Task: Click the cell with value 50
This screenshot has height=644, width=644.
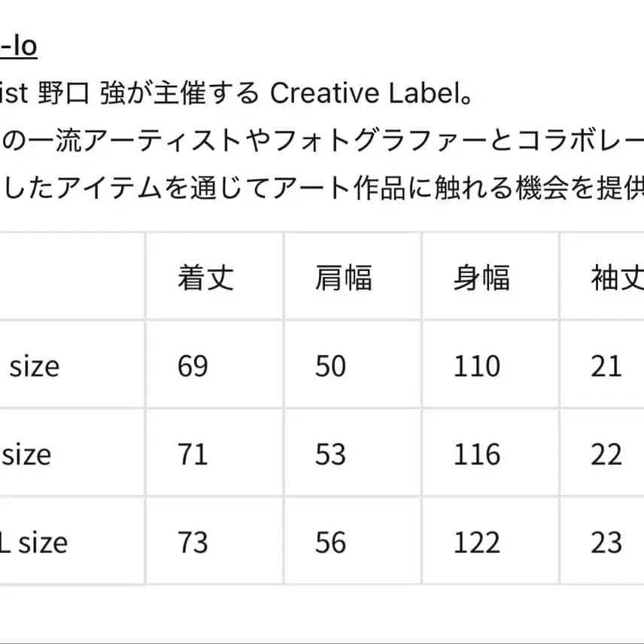Action: (330, 366)
